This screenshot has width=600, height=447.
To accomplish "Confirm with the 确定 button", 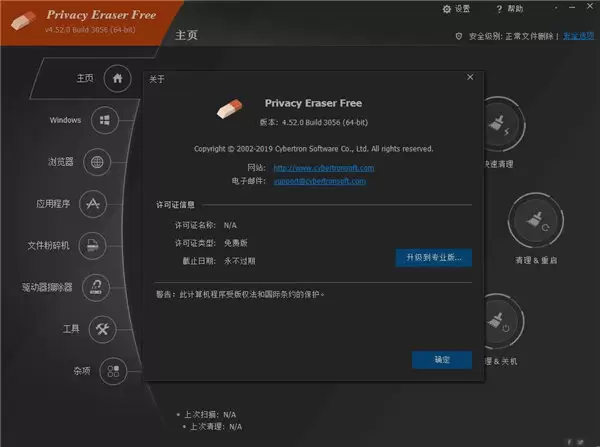I will (x=442, y=360).
